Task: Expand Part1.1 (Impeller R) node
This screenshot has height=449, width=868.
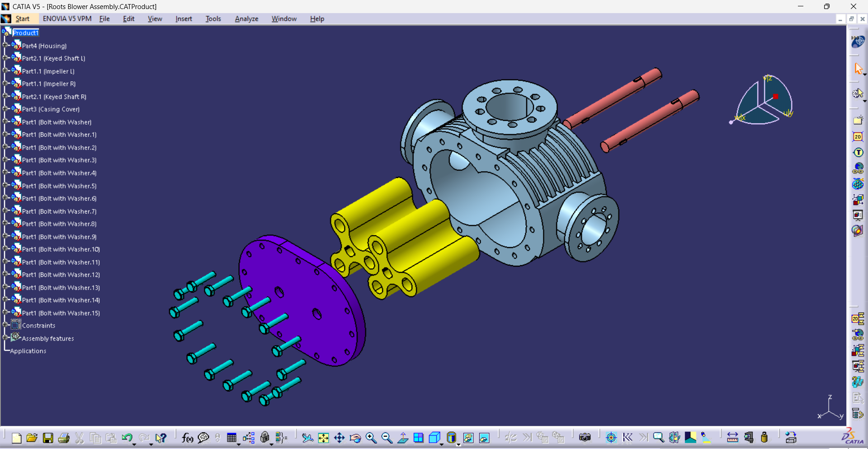Action: pyautogui.click(x=5, y=83)
